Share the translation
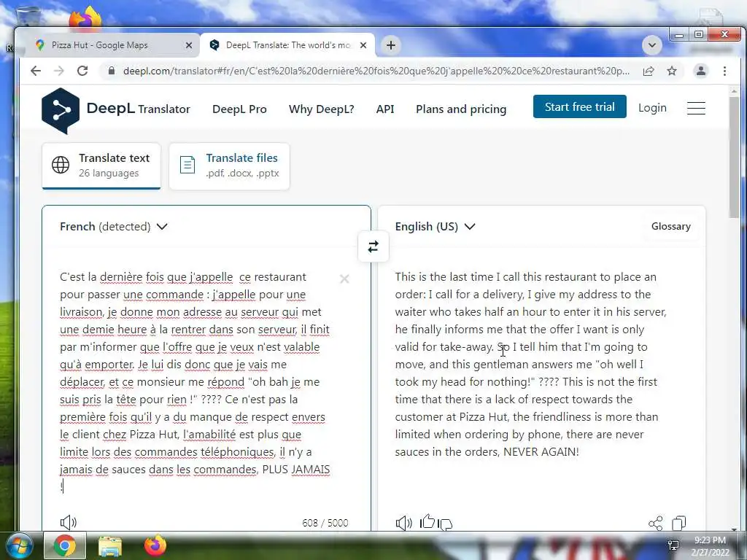Screen dimensions: 747x560 coord(656,524)
